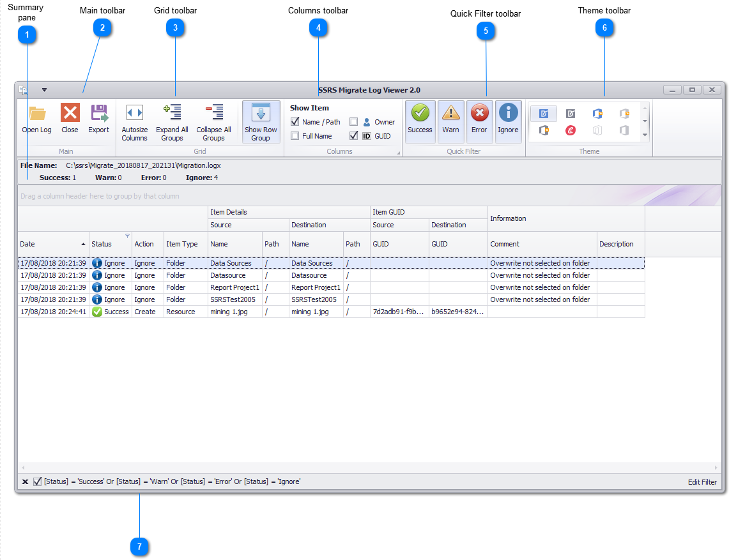
Task: Click the Item GUID band header
Action: click(429, 212)
